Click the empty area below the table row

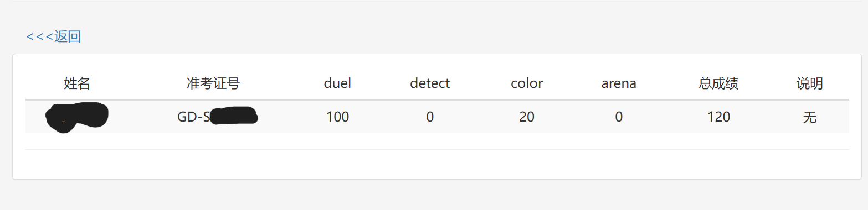tap(437, 141)
